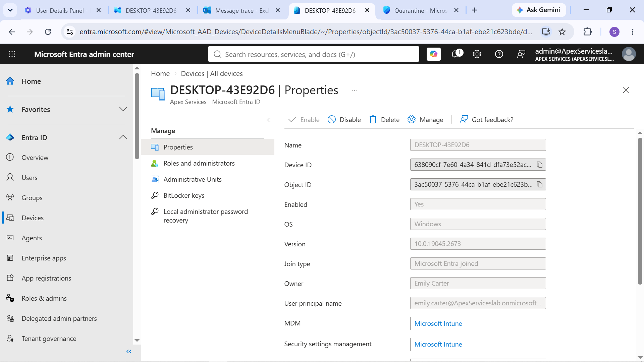The image size is (644, 362).
Task: Click the left sidebar scrollbar thumb
Action: pos(137,116)
